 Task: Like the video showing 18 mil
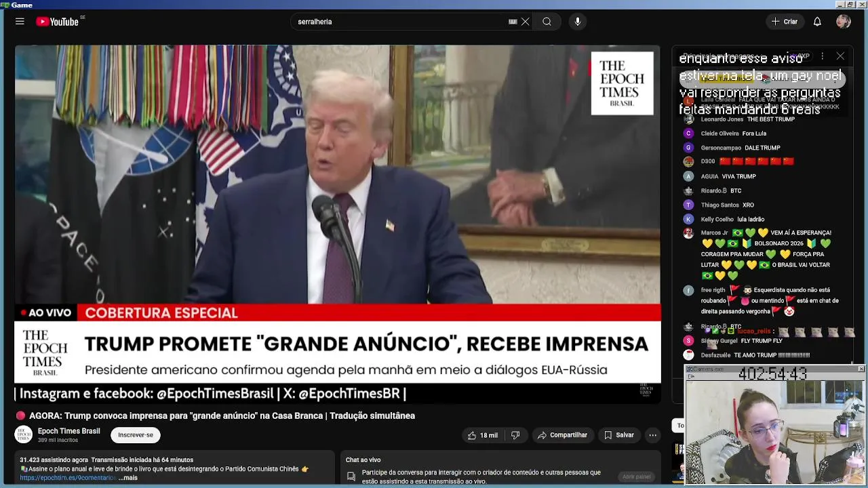(x=482, y=435)
